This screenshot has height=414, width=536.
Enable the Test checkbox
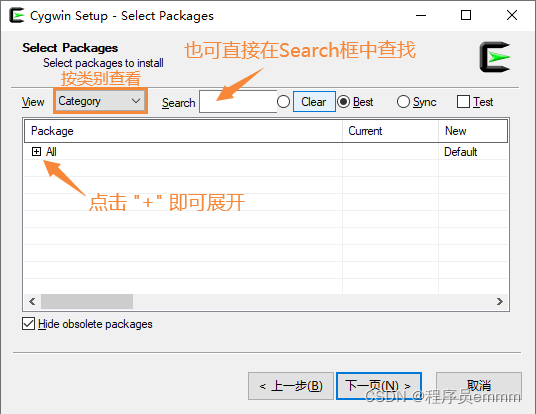pos(463,102)
